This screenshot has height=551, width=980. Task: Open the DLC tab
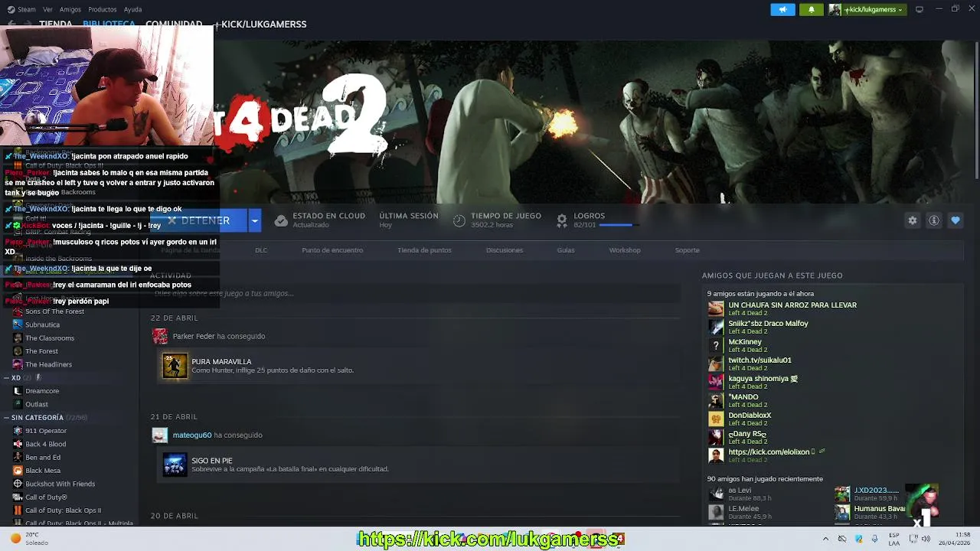click(x=261, y=250)
